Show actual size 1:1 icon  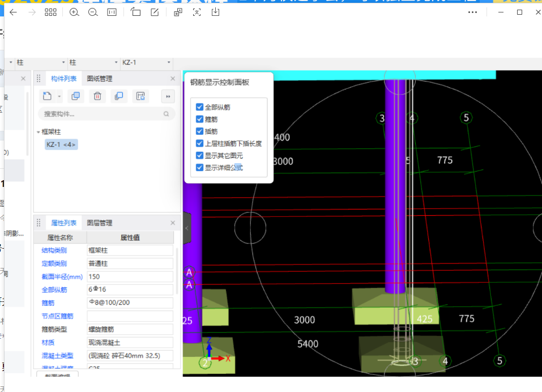pos(112,12)
